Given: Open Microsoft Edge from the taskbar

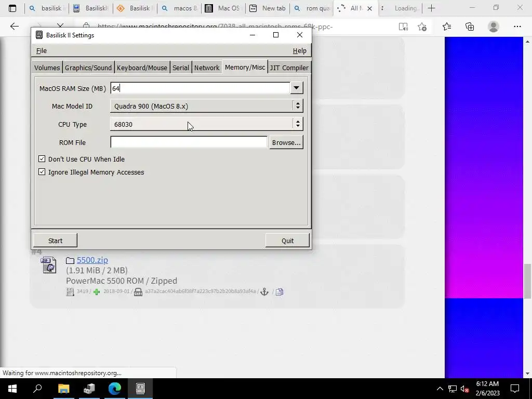Looking at the screenshot, I should 115,389.
